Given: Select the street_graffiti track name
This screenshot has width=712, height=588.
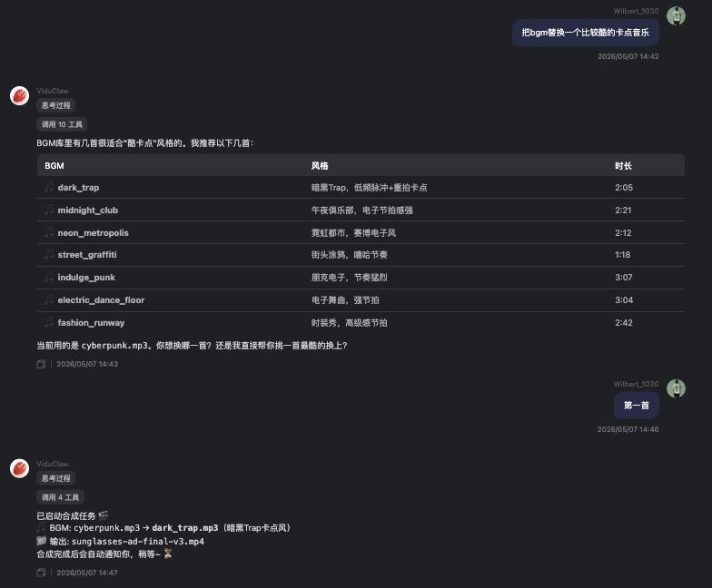Looking at the screenshot, I should (87, 254).
